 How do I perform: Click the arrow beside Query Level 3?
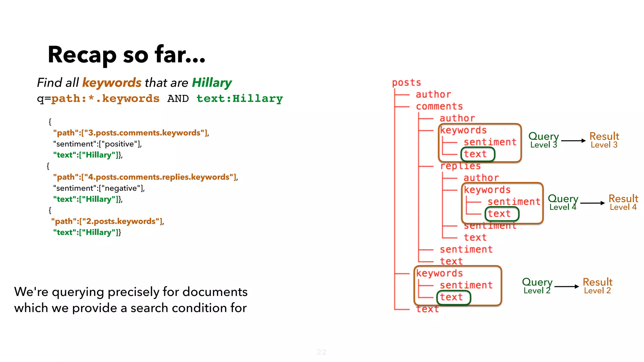[x=573, y=141]
